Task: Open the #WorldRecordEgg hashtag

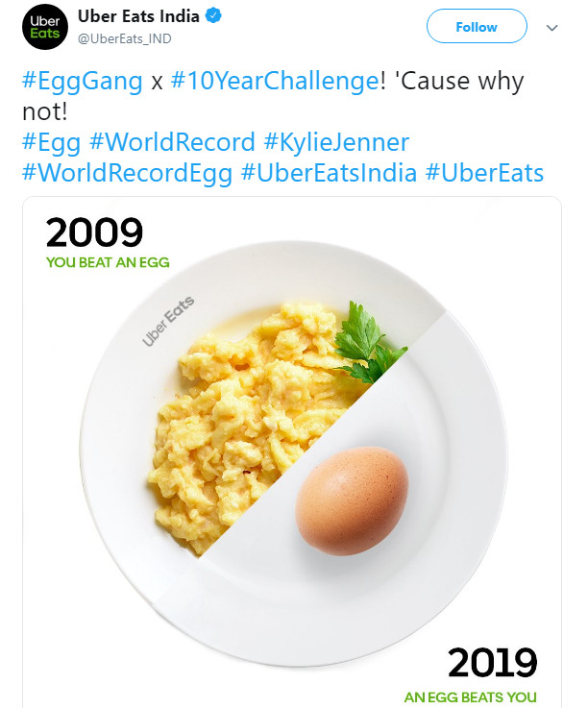Action: 128,173
